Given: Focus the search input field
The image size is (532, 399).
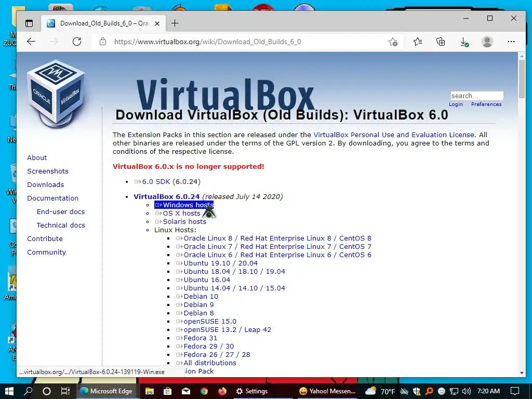Looking at the screenshot, I should [x=477, y=96].
